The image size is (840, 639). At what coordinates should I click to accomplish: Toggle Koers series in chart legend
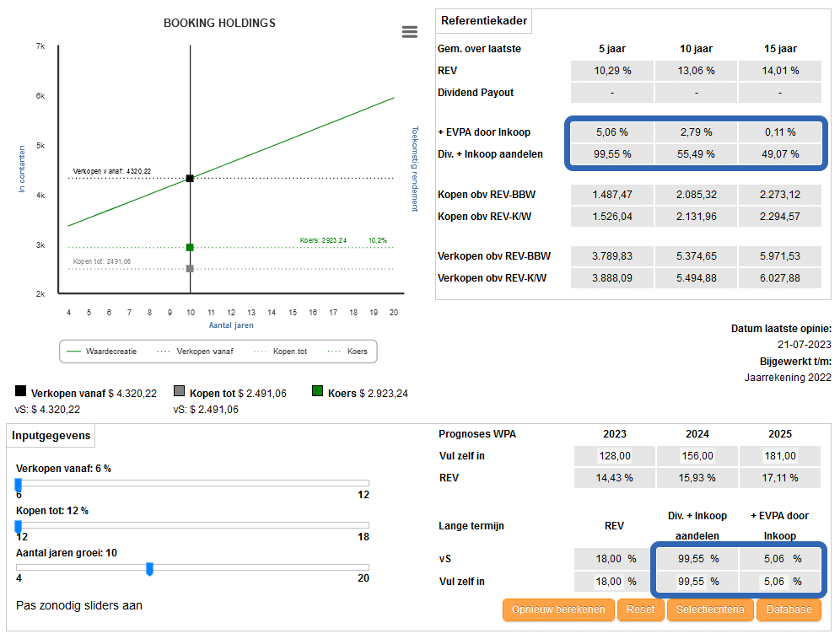(347, 352)
